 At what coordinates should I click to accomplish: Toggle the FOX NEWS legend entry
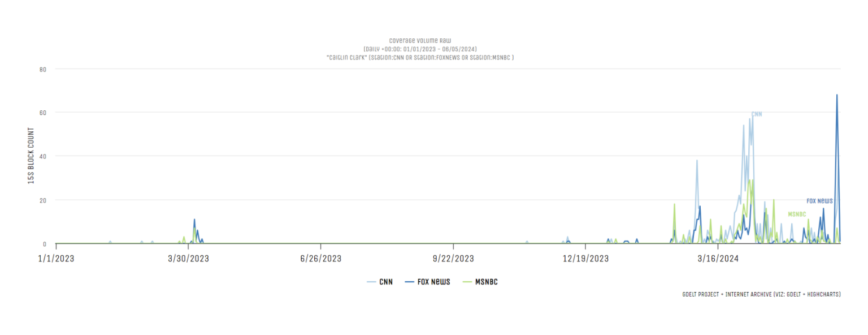coord(433,282)
